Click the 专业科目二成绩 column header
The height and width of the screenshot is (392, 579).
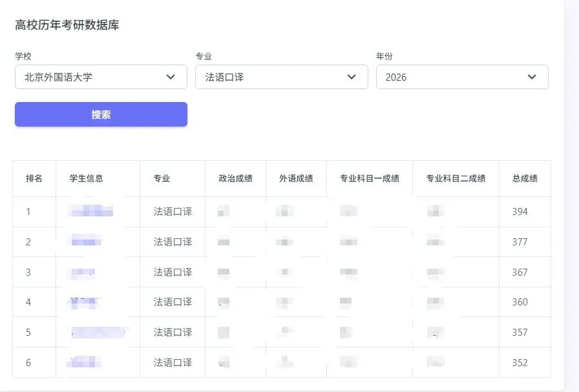pos(456,178)
